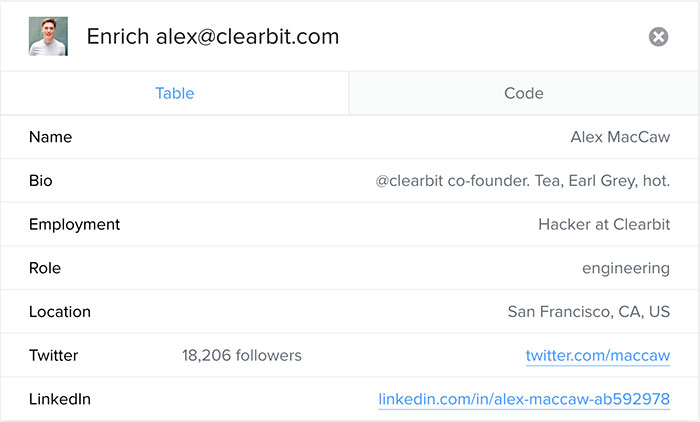Viewport: 700px width, 422px height.
Task: Open the LinkedIn profile link
Action: (x=524, y=399)
